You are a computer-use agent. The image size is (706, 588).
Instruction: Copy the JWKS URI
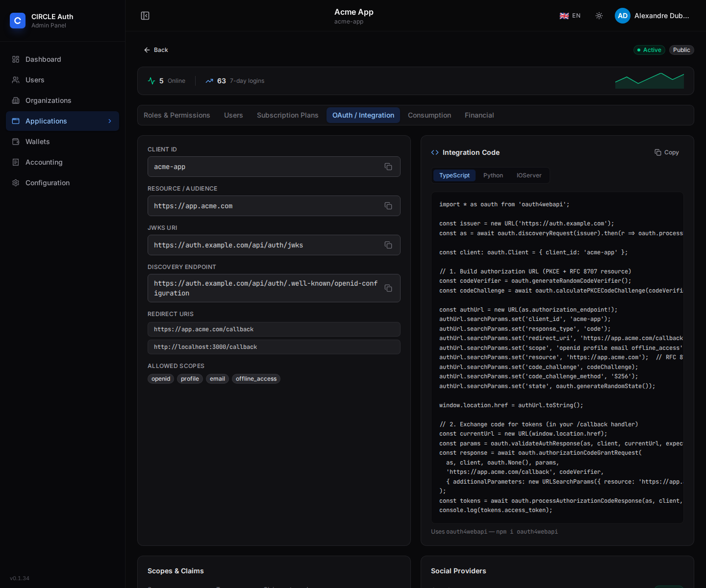pyautogui.click(x=388, y=245)
